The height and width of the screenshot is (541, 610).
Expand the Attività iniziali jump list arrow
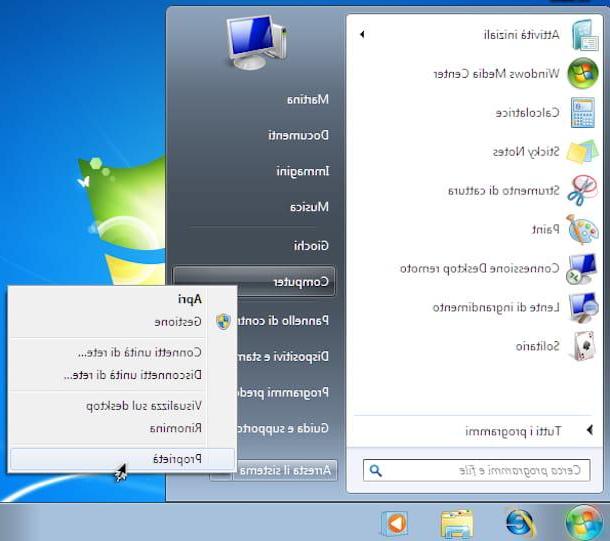pyautogui.click(x=362, y=35)
